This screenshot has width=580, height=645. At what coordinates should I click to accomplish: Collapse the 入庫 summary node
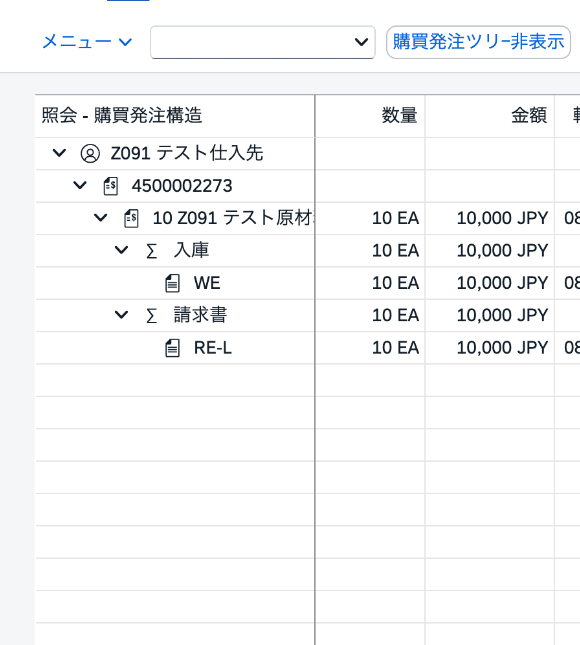pos(121,250)
